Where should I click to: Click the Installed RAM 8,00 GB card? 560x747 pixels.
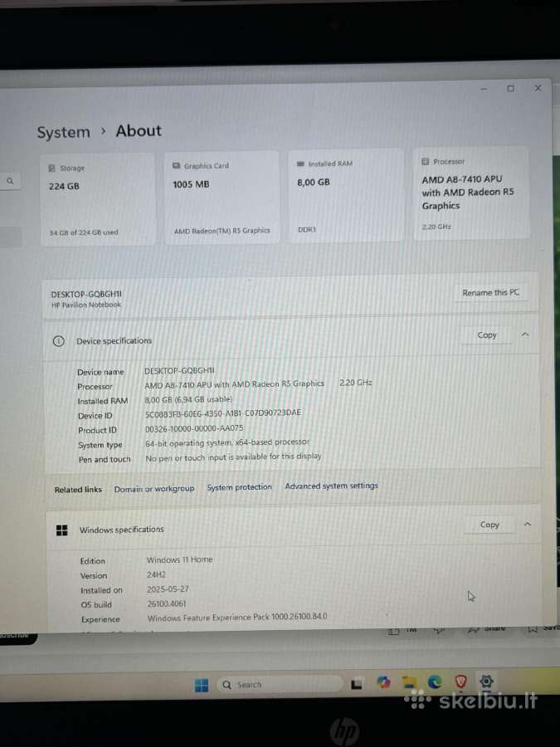coord(346,195)
